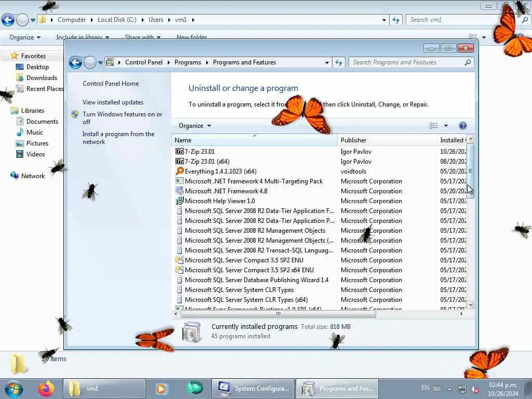Select the Microsoft Help Viewer 1.0 icon

coord(179,201)
